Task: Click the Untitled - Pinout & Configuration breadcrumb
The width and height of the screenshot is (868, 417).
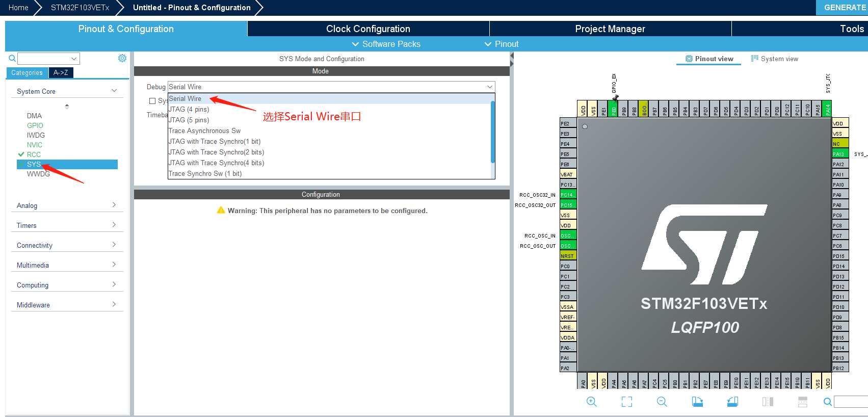Action: point(192,8)
